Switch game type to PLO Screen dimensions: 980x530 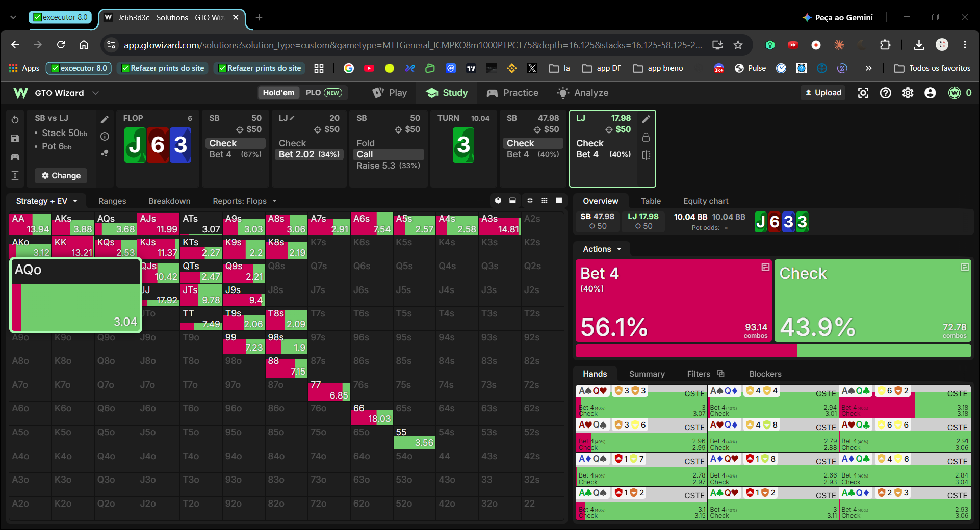(323, 93)
